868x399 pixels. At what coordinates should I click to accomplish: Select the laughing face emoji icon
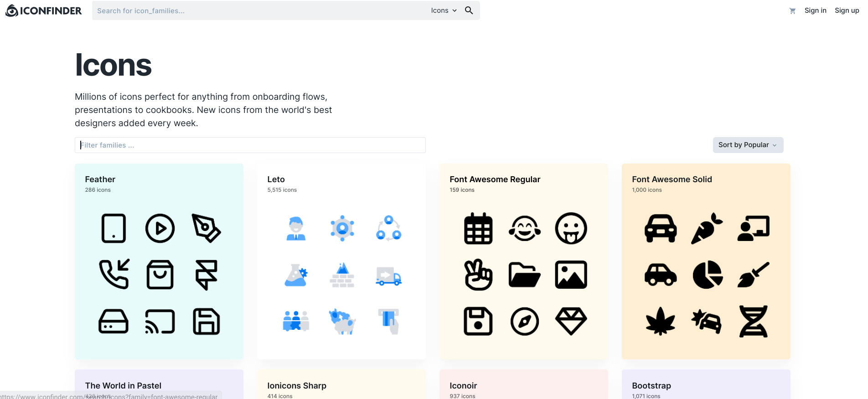tap(525, 228)
